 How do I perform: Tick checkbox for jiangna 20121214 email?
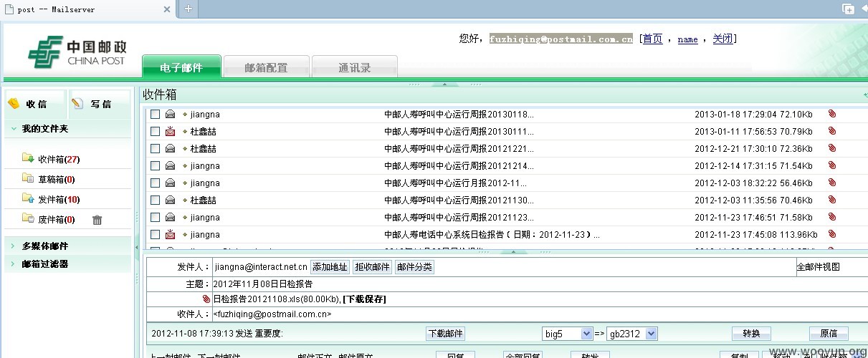click(155, 165)
